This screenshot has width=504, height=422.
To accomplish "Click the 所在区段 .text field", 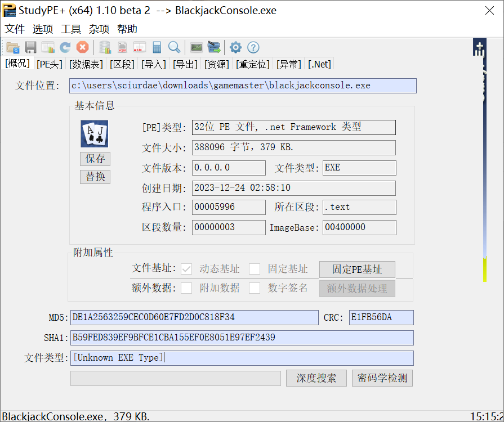I will tap(359, 207).
